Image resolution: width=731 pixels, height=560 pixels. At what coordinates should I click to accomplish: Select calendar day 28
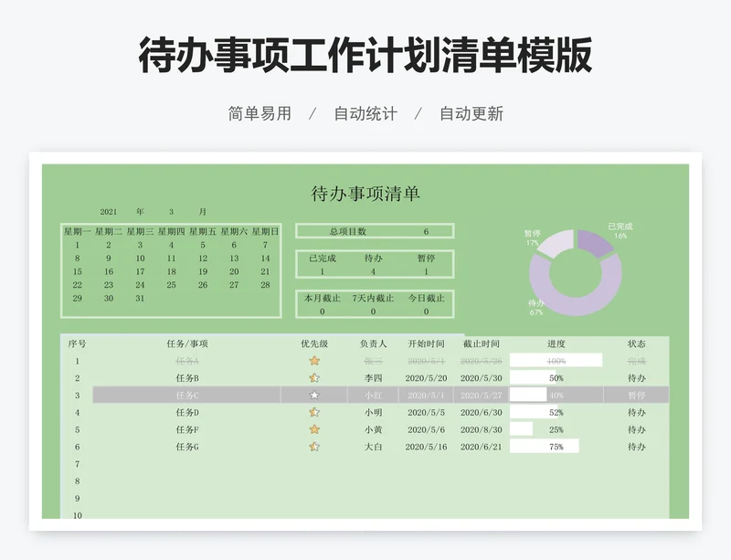(265, 284)
